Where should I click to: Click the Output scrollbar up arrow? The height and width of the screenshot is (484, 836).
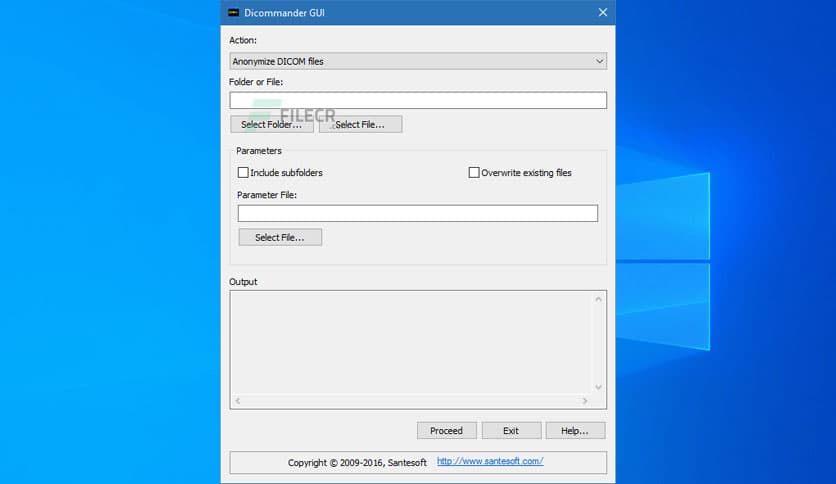[599, 299]
